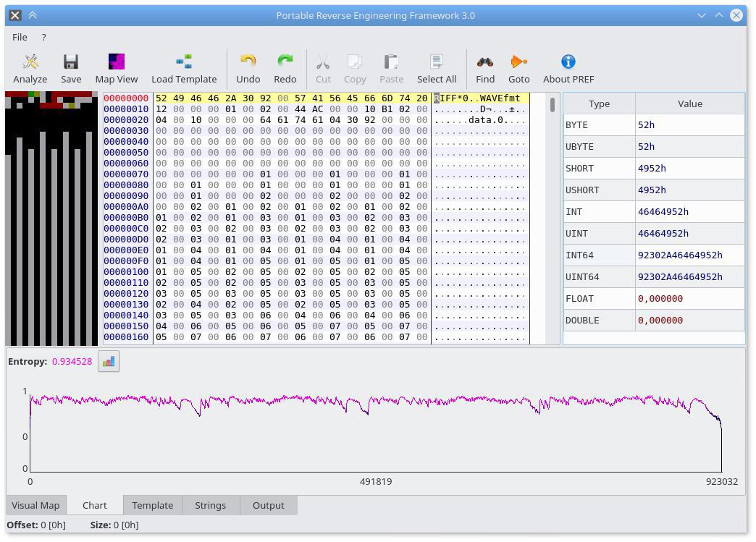Open the Strings tab
This screenshot has height=542, width=756.
click(x=210, y=505)
